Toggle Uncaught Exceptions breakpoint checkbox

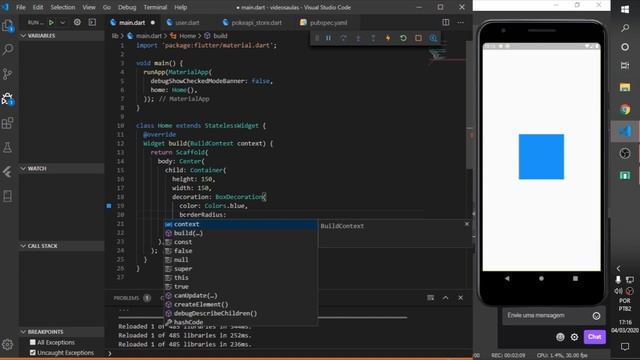tap(33, 352)
